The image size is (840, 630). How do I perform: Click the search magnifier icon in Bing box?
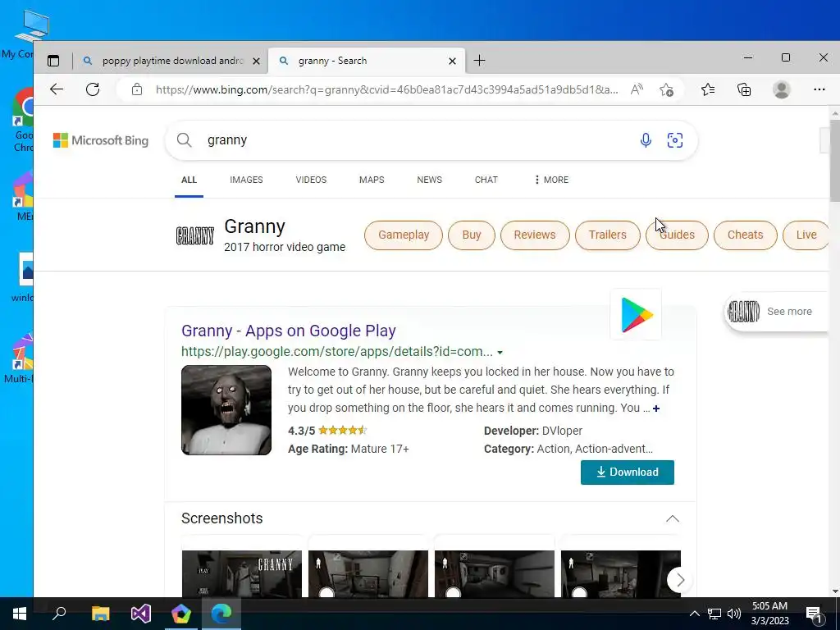pos(185,140)
